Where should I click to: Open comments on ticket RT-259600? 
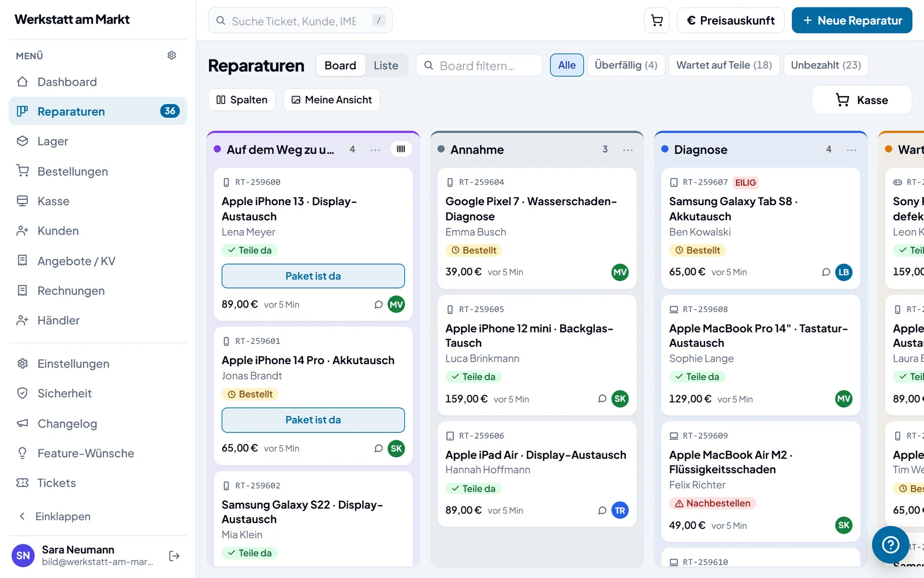[378, 305]
